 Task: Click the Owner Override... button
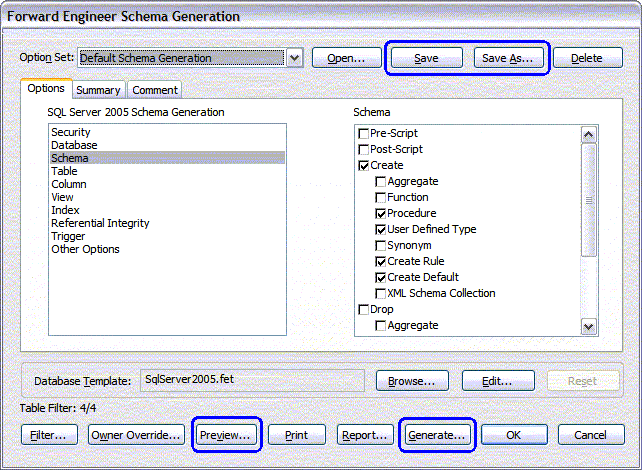pyautogui.click(x=136, y=435)
